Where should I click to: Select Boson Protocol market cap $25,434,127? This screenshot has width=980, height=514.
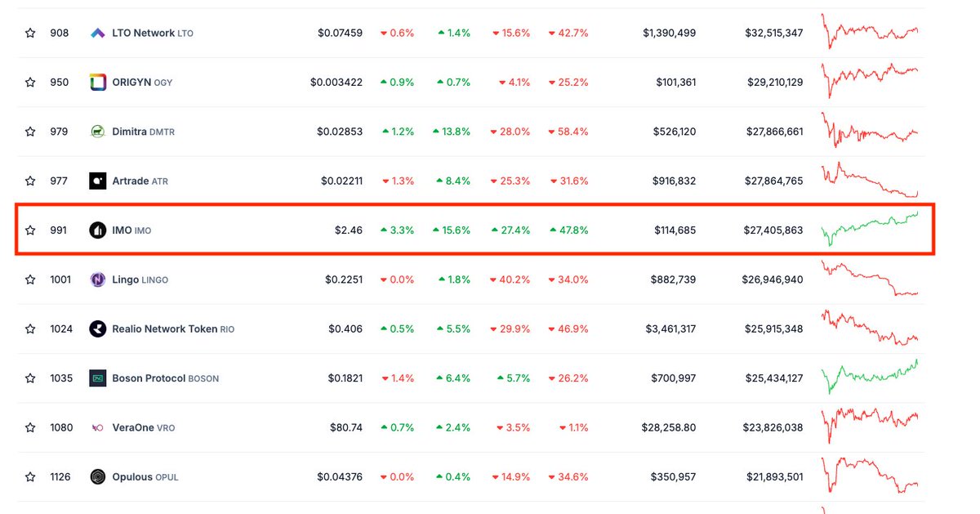point(774,378)
